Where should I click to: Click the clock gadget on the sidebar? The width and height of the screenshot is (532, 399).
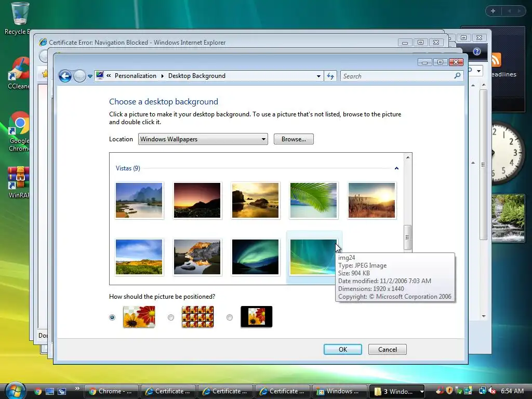(x=507, y=153)
